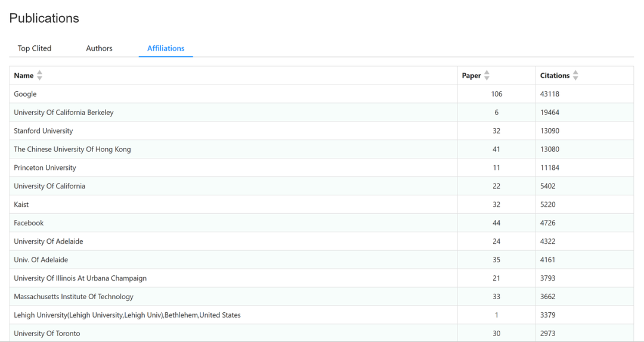Viewport: 644px width, 342px height.
Task: Click the Kaist affiliation name
Action: [x=21, y=204]
